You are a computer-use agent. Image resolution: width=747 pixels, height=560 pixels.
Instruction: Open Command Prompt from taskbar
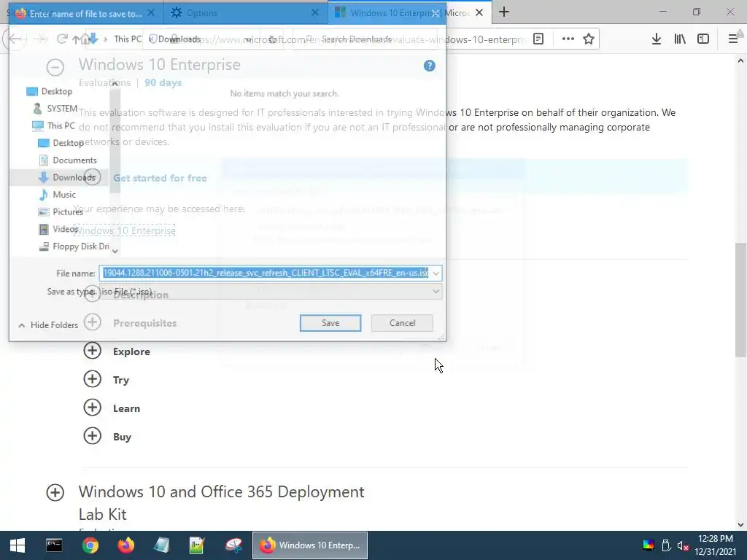tap(54, 545)
